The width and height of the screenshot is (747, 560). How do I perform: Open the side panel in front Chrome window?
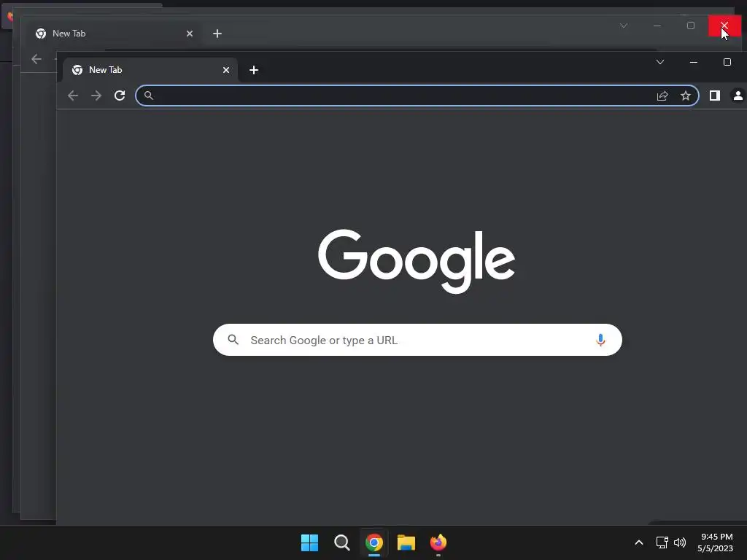coord(715,96)
